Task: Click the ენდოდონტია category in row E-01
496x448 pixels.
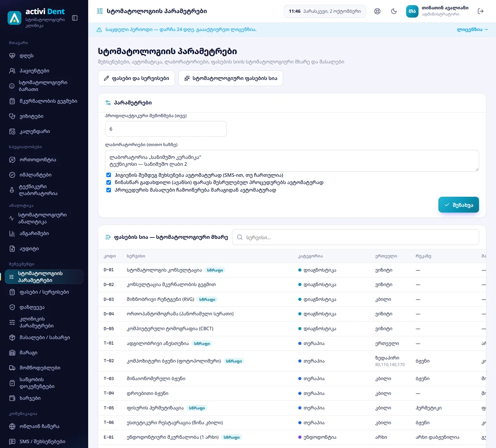Action: 317,437
